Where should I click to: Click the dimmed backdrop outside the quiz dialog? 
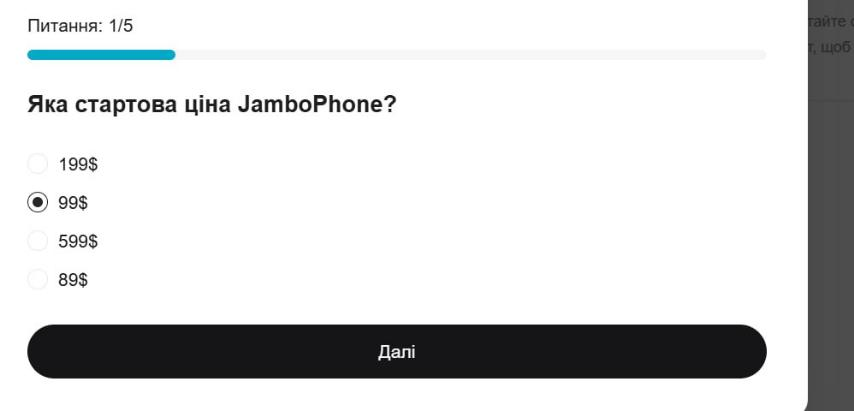click(x=830, y=250)
